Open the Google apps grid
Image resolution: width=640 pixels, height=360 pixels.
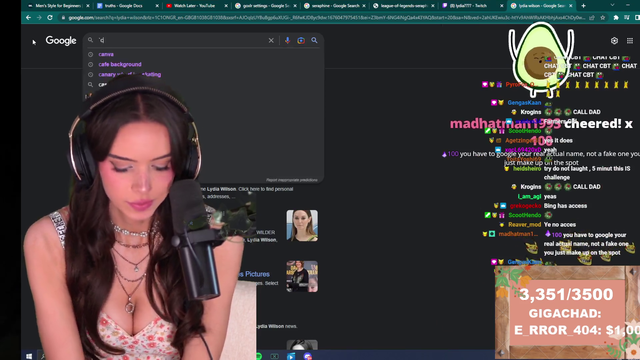point(630,41)
